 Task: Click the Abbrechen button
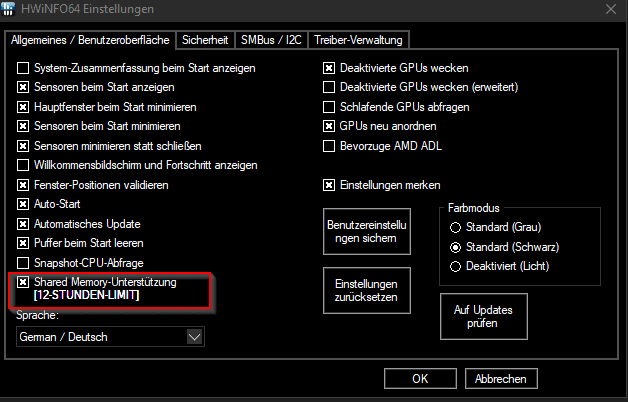tap(501, 379)
